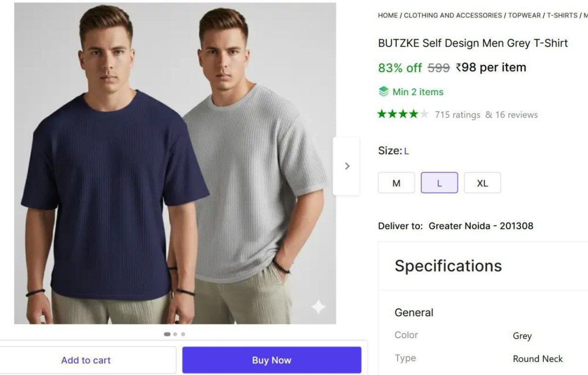Click the next image arrow chevron

tap(347, 166)
